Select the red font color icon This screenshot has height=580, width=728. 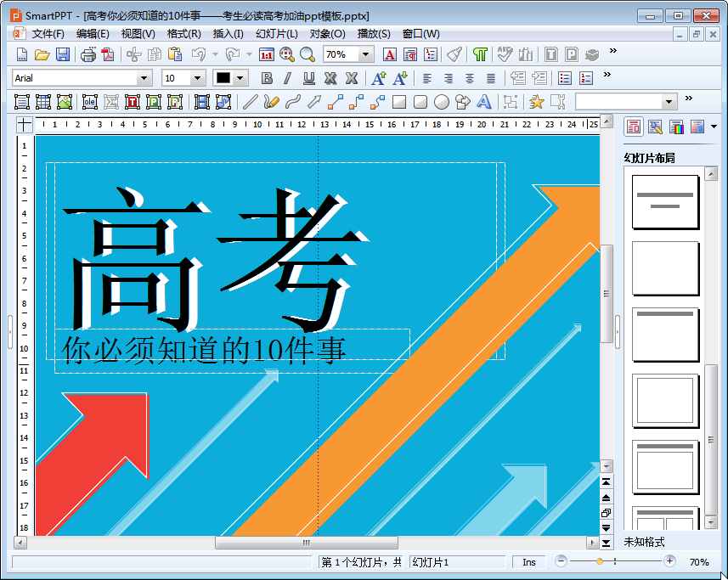click(x=389, y=54)
